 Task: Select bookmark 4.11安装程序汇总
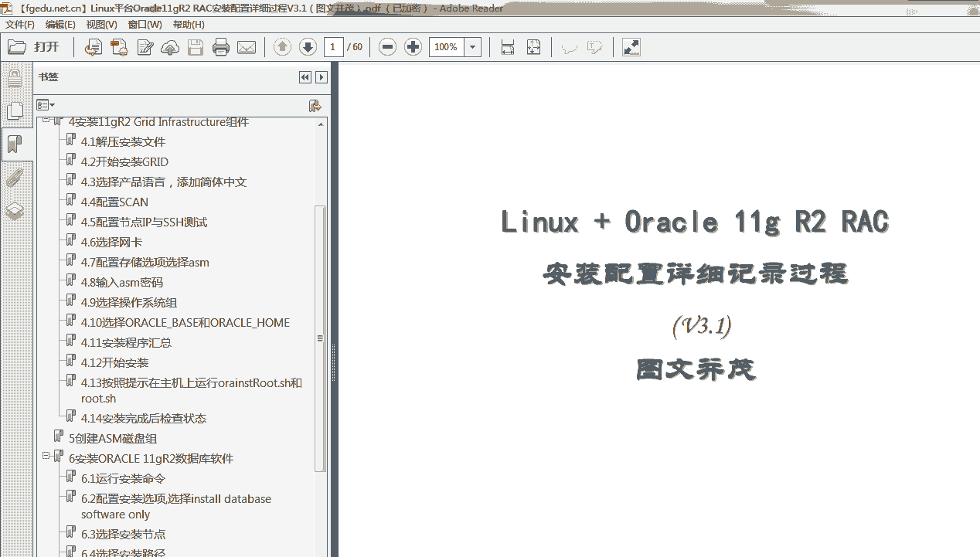click(127, 343)
